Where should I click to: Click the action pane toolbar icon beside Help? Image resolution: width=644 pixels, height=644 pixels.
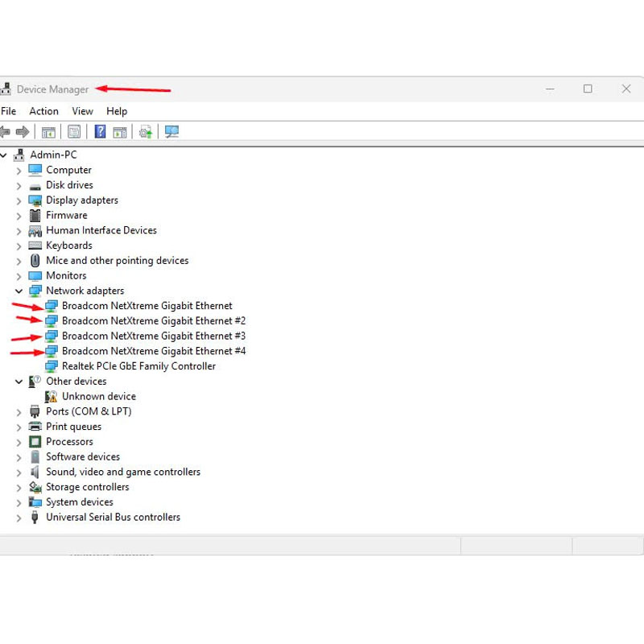tap(120, 132)
